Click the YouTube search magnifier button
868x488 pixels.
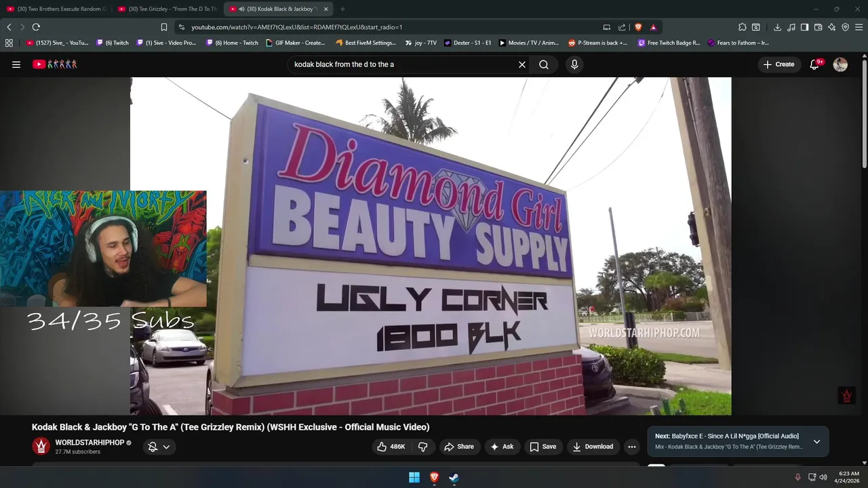544,64
